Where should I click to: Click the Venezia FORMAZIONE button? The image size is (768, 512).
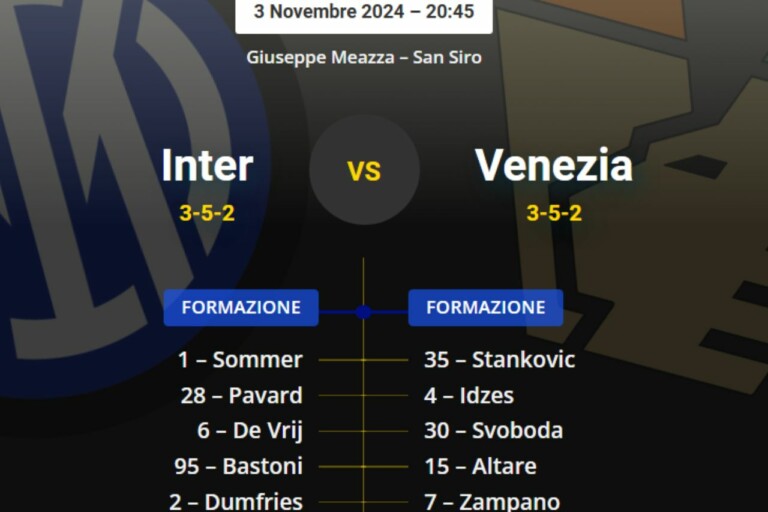click(486, 308)
